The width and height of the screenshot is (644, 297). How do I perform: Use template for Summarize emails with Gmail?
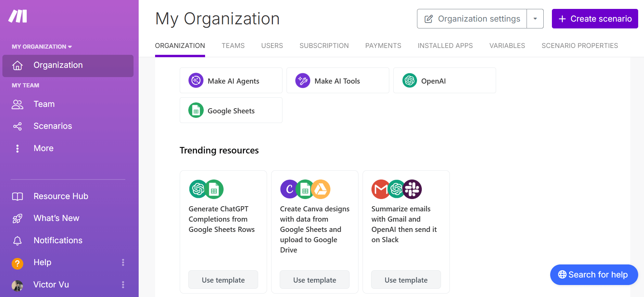click(x=406, y=280)
